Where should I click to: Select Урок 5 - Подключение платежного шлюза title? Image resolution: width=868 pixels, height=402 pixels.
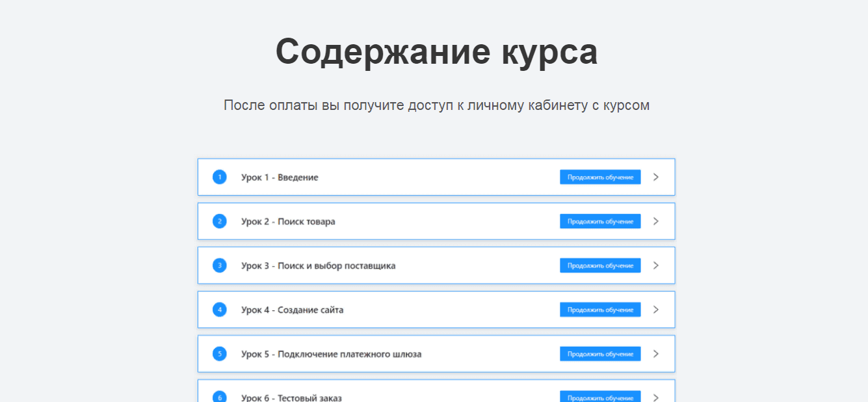pyautogui.click(x=331, y=355)
